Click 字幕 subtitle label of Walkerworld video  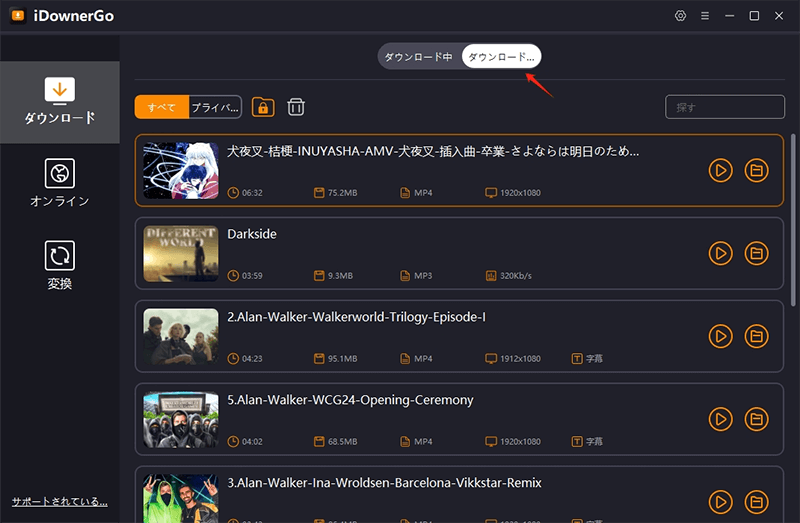tap(594, 359)
